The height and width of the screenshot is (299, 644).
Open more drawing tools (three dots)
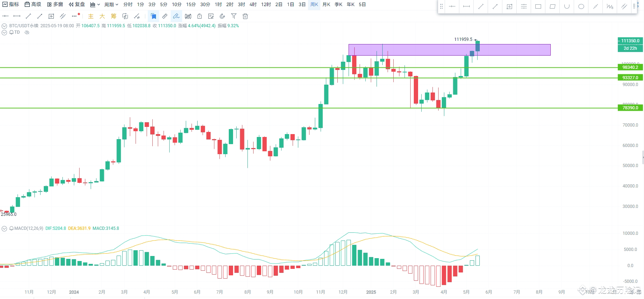click(x=74, y=16)
